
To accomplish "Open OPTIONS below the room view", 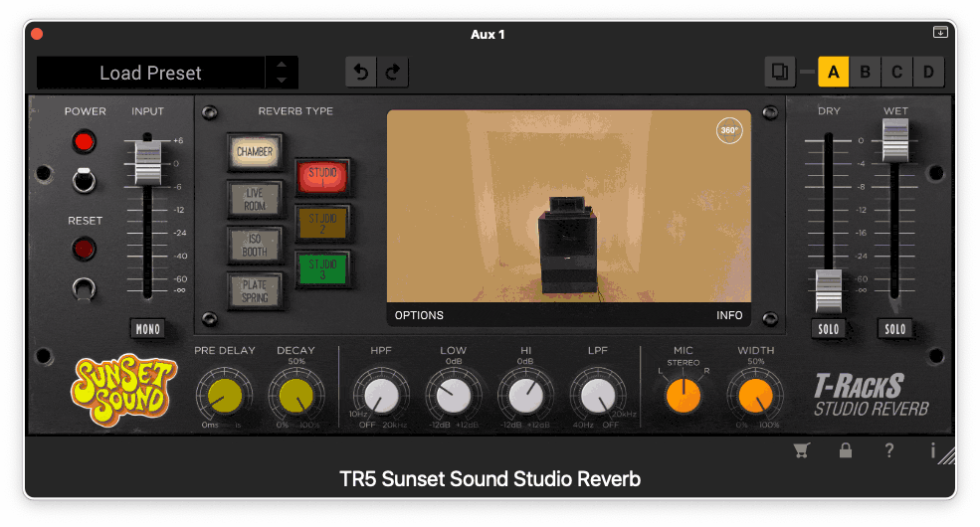I will point(419,315).
